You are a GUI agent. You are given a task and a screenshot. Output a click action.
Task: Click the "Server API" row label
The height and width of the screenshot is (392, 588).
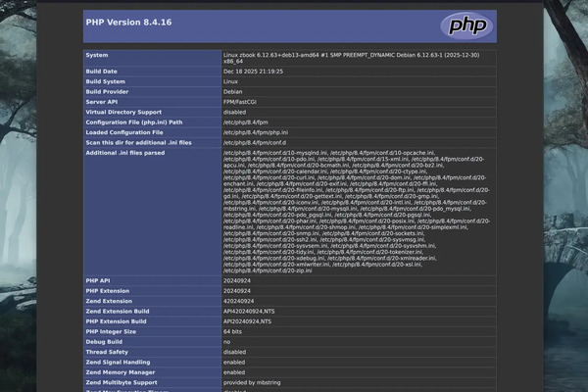(102, 102)
